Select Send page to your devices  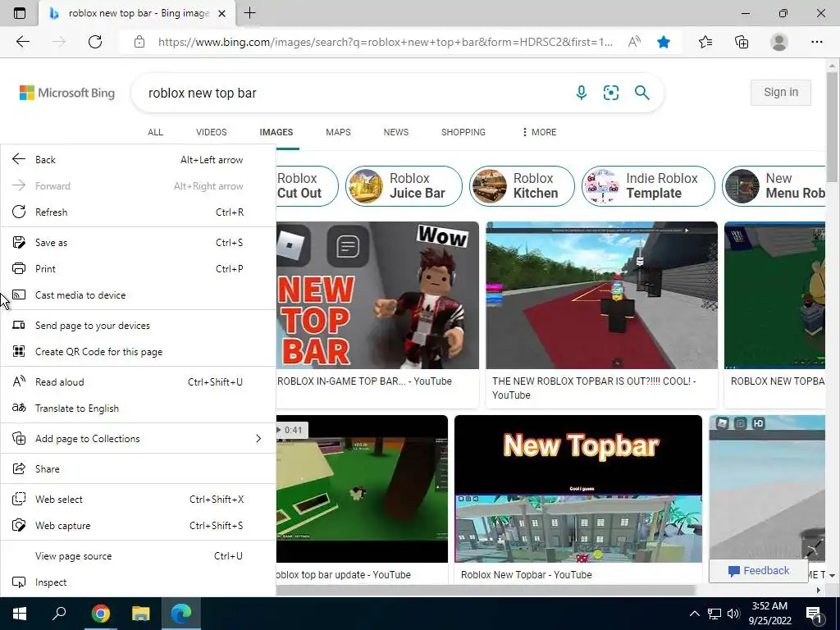[138, 326]
